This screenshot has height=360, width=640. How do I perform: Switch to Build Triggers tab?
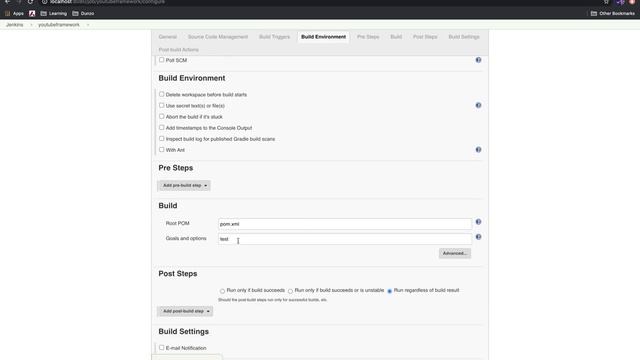[274, 37]
